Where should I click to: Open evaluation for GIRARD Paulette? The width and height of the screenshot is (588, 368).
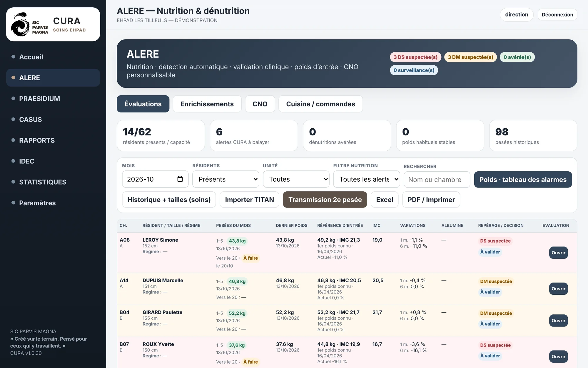click(558, 321)
